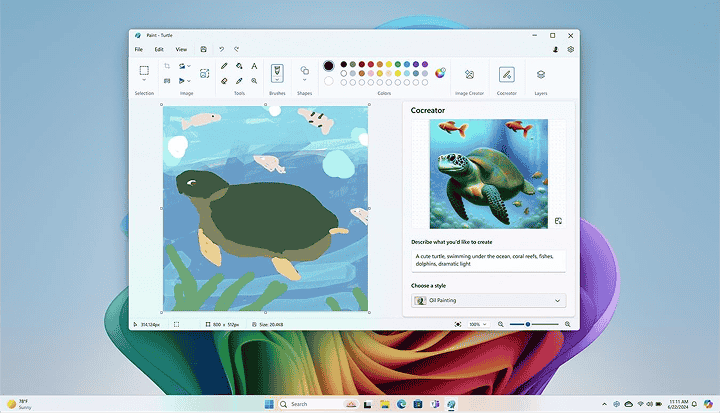
Task: Click the Windows Start button
Action: click(267, 404)
